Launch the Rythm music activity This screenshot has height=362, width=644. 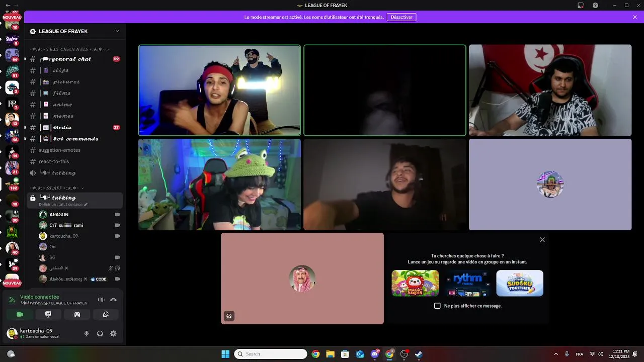point(467,283)
